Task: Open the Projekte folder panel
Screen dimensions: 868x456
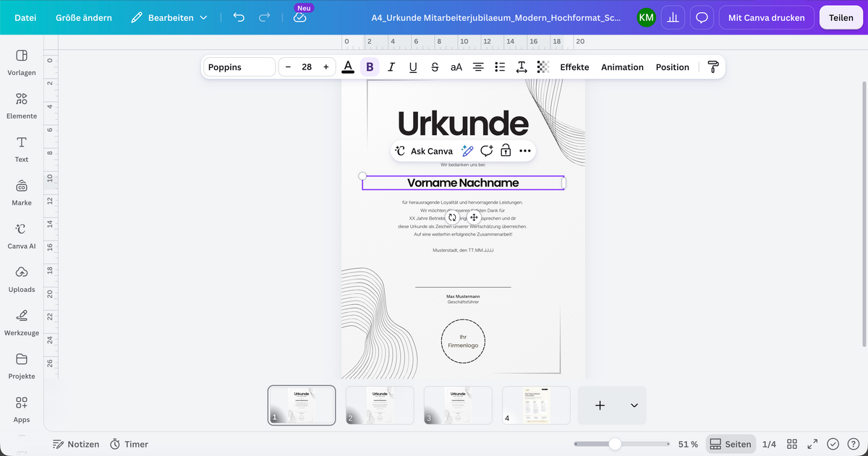Action: pyautogui.click(x=22, y=366)
